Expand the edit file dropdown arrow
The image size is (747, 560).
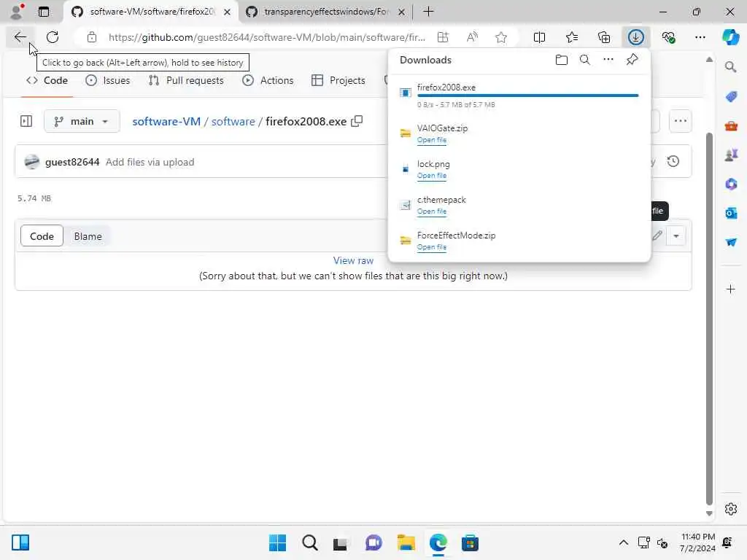click(676, 236)
